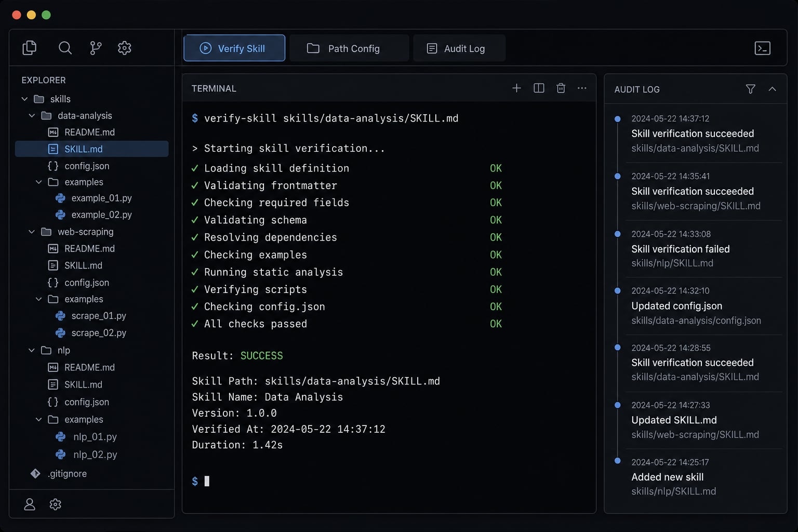Open 'Updated SKILL.md' audit entry
The width and height of the screenshot is (798, 532).
tap(696, 420)
